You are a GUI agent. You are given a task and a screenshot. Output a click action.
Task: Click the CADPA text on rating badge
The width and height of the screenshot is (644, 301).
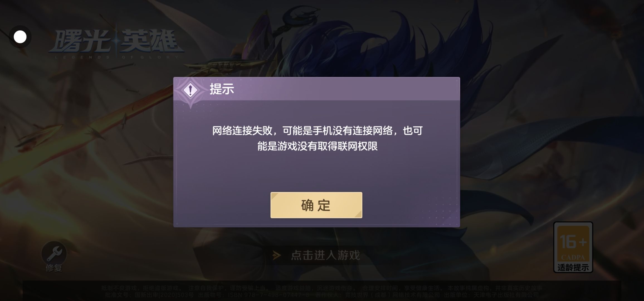(x=573, y=258)
